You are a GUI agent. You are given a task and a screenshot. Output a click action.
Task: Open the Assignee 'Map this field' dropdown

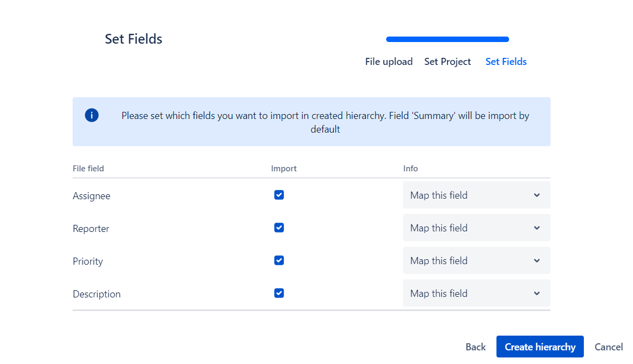(476, 195)
